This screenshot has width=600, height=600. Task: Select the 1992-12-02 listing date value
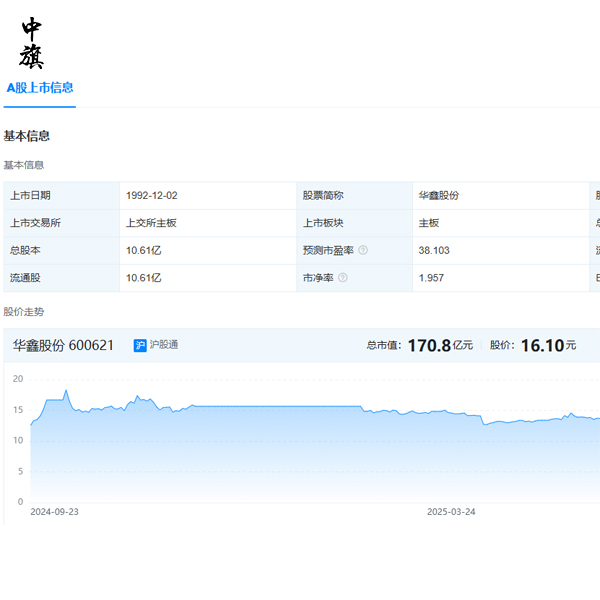[x=152, y=195]
